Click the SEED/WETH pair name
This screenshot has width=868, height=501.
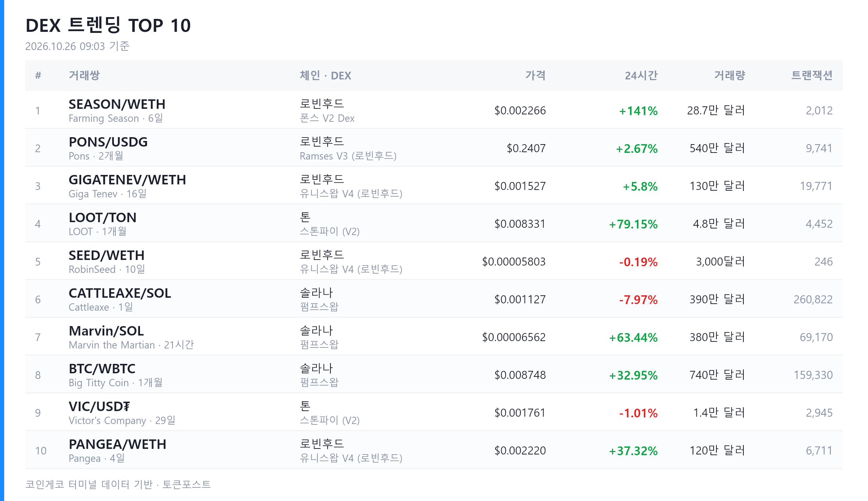[106, 255]
